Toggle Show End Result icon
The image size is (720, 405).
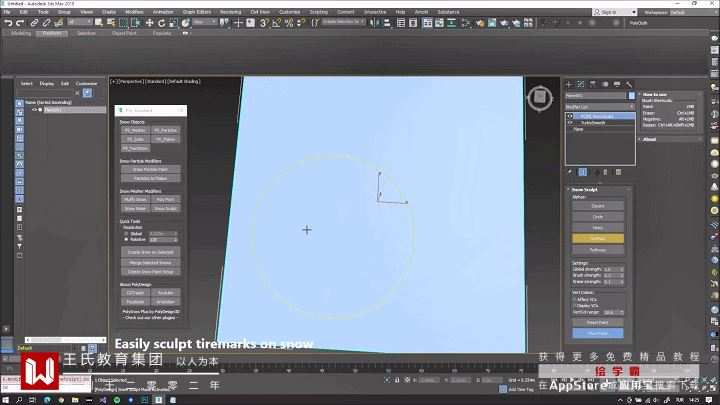583,172
